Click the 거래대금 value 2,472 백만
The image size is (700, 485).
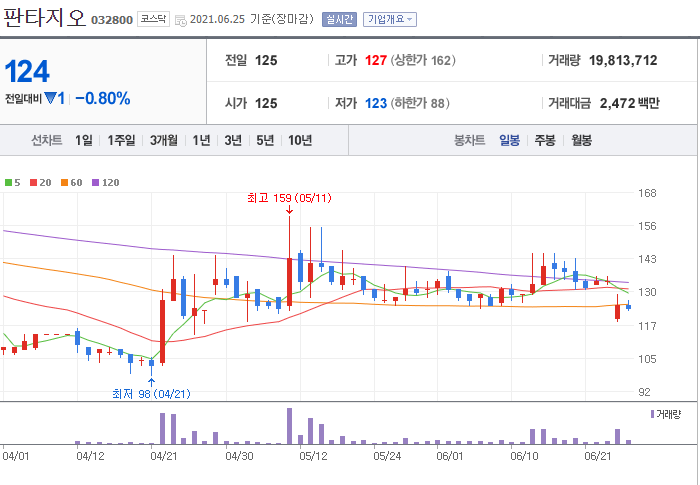point(629,103)
